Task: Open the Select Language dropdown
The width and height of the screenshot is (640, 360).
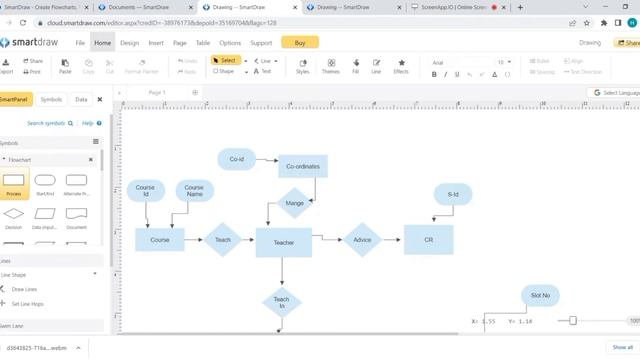Action: click(616, 93)
